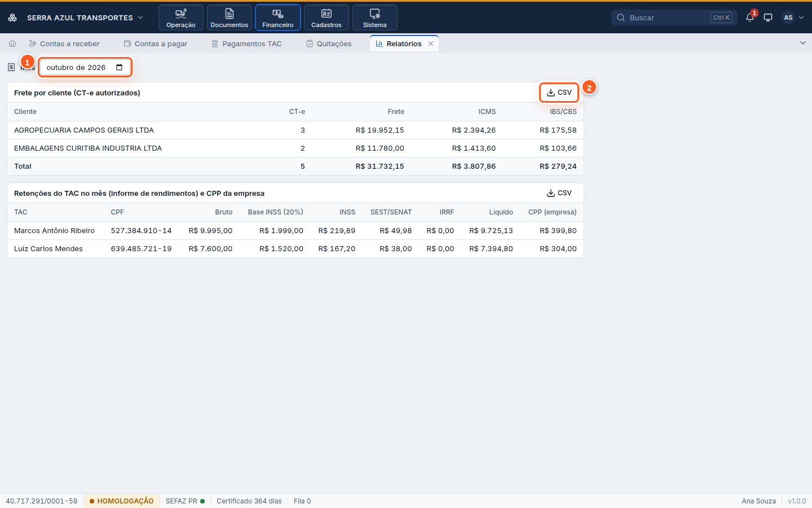Click the month input outubro de 2026
The height and width of the screenshot is (508, 812).
pos(85,67)
